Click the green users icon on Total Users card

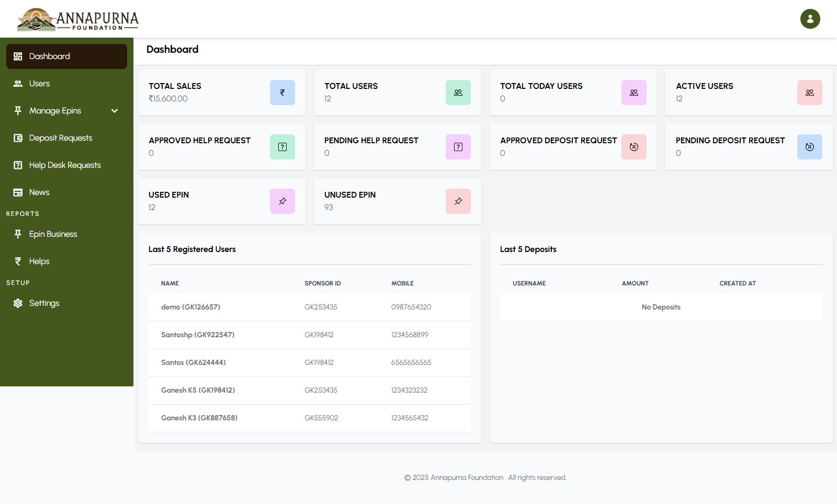pyautogui.click(x=458, y=93)
